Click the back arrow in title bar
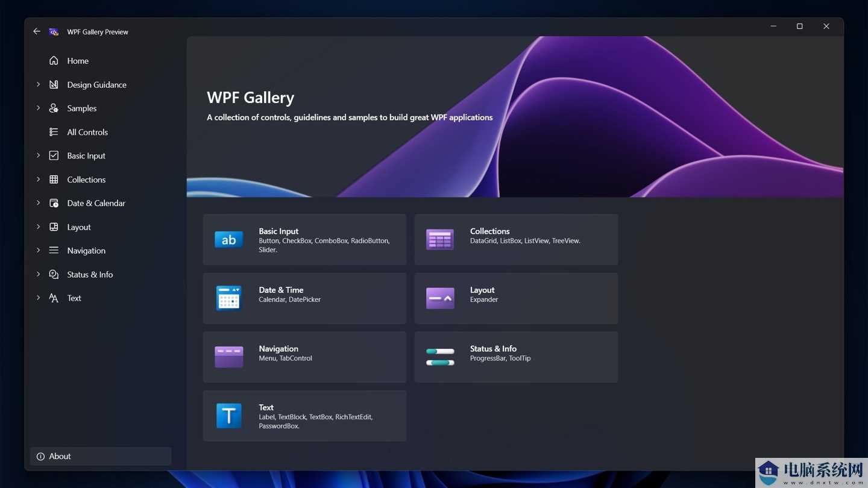Image resolution: width=868 pixels, height=488 pixels. 37,31
